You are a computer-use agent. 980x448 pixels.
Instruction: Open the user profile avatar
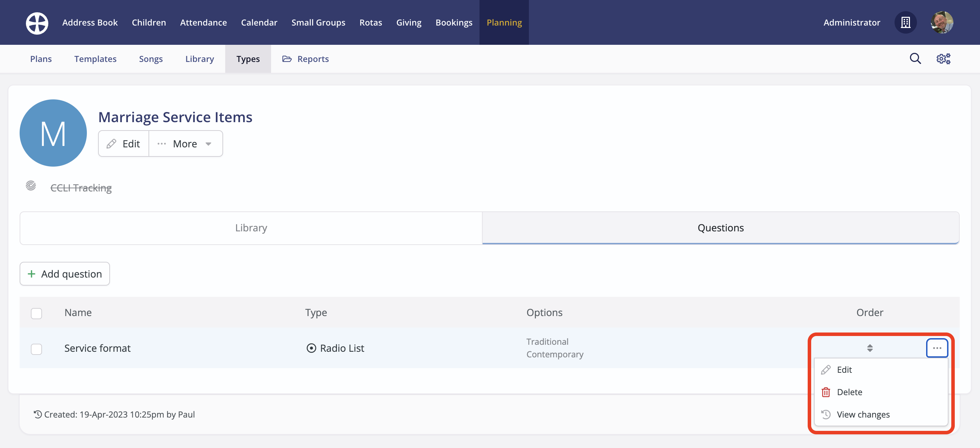941,22
